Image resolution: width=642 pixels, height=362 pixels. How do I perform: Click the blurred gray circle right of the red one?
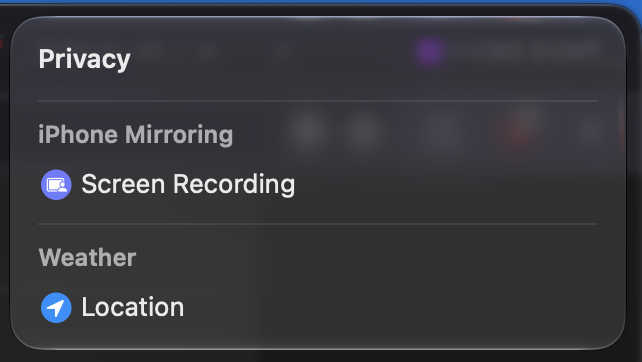tap(591, 132)
